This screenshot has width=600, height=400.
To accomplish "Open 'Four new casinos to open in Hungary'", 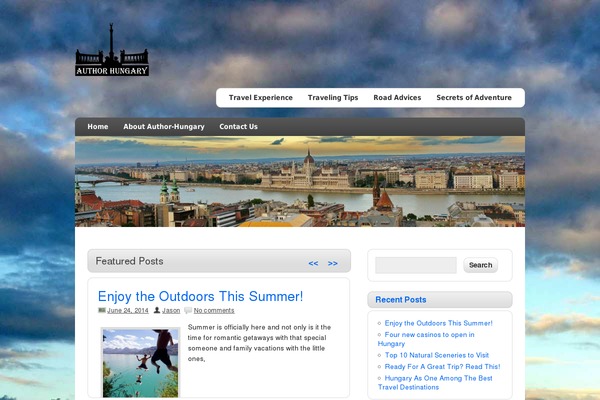I will point(426,339).
